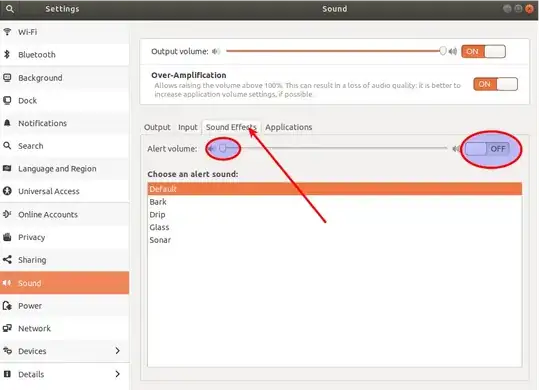Expand the Devices section chevron
The width and height of the screenshot is (540, 390).
[x=117, y=351]
